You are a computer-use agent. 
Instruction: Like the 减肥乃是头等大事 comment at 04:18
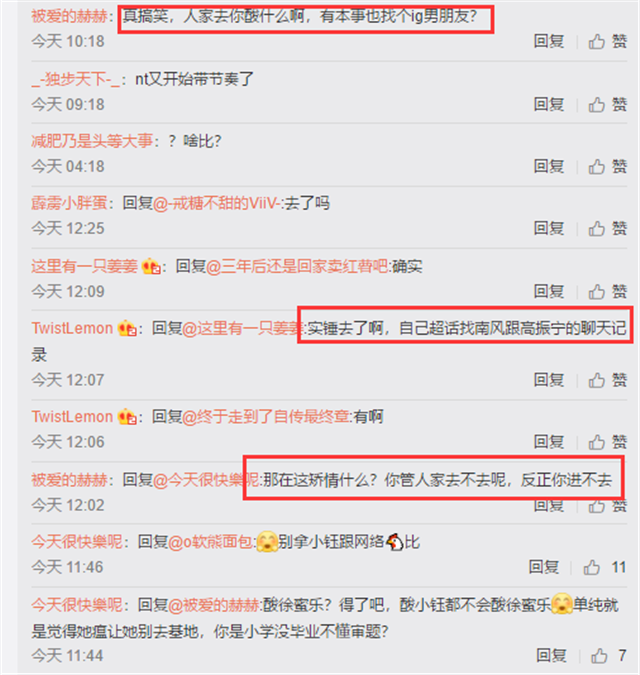pos(607,167)
